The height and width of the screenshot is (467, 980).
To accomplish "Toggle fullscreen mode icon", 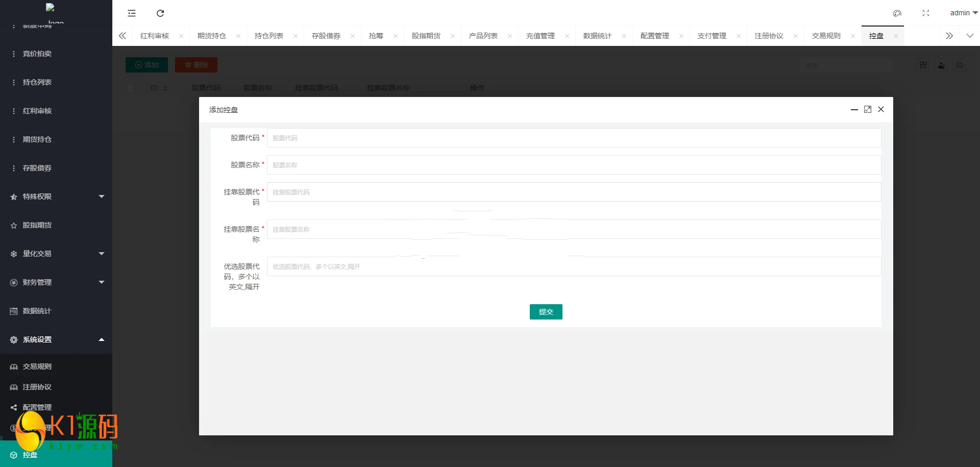I will 926,13.
